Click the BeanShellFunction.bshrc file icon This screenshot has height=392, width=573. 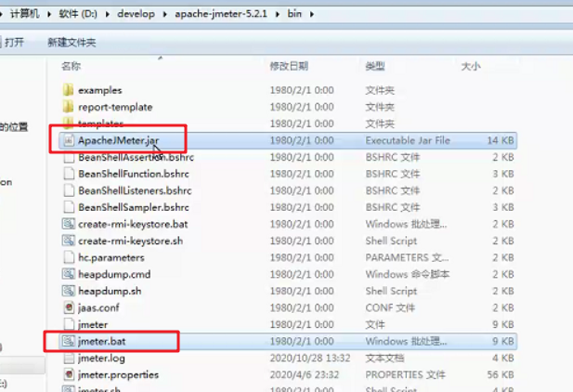(69, 174)
